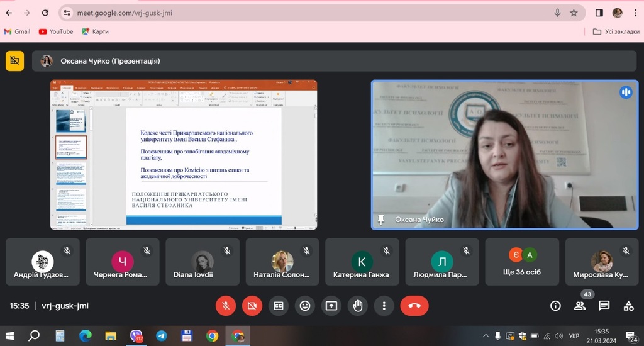The width and height of the screenshot is (644, 346).
Task: Open the Gmail bookmark
Action: (x=17, y=31)
